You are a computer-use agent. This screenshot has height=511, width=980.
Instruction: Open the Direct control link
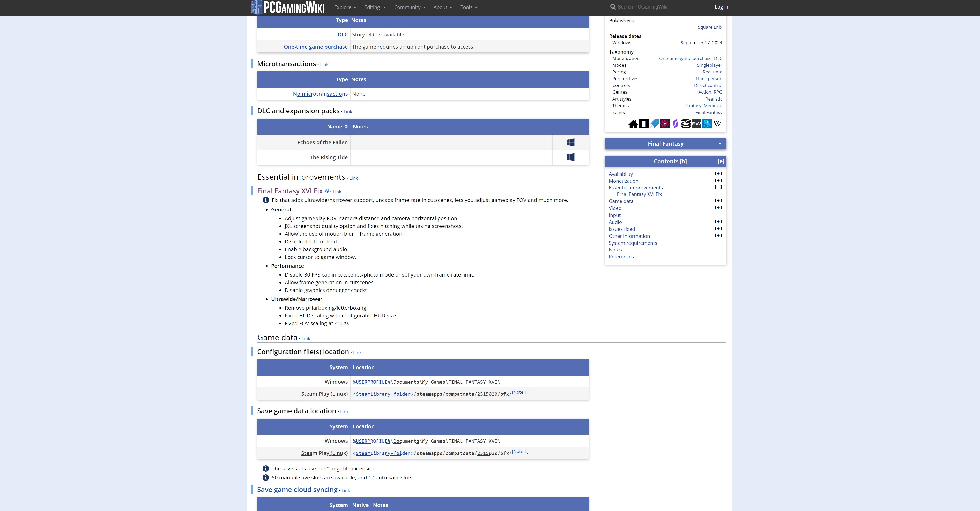708,85
